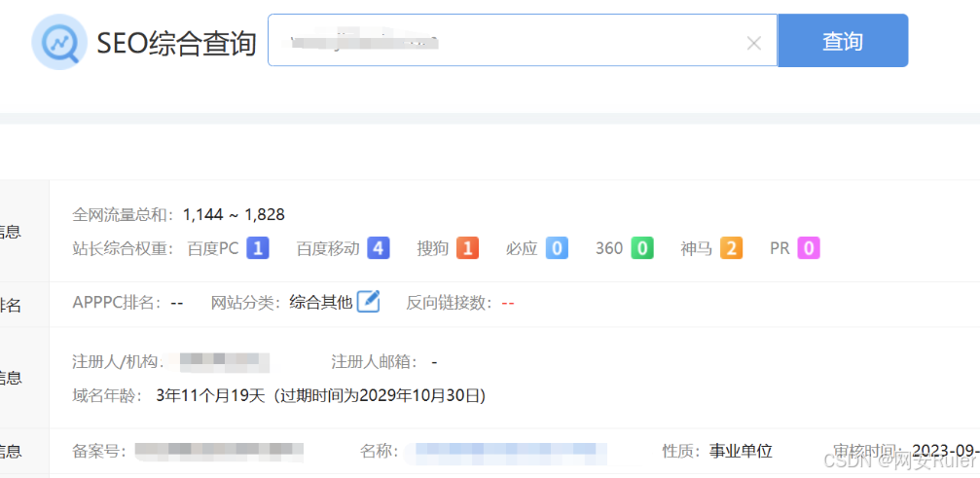
Task: Click the 搜狗 label
Action: pyautogui.click(x=433, y=248)
